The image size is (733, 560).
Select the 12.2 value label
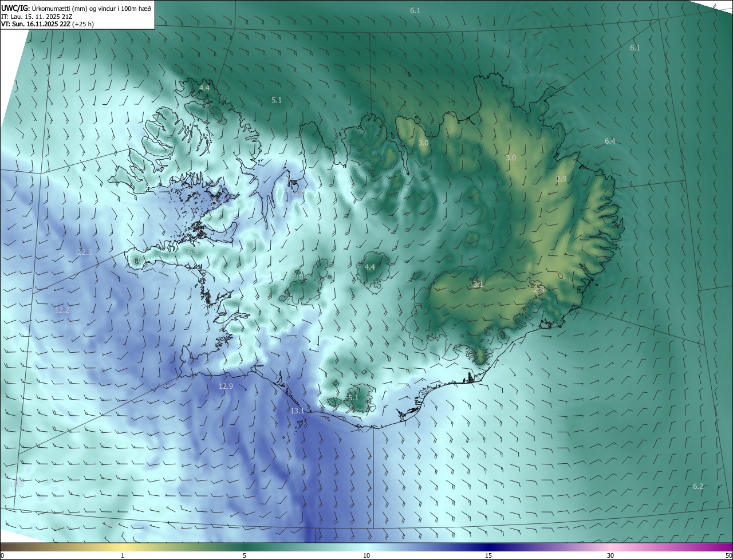coord(62,310)
